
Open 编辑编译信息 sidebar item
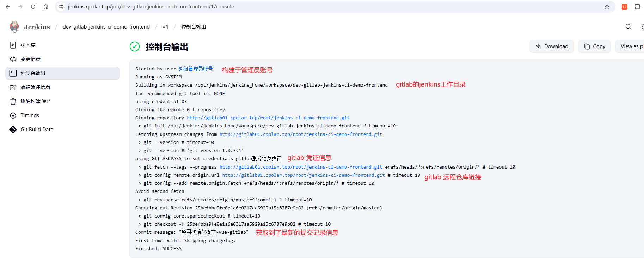pyautogui.click(x=63, y=87)
